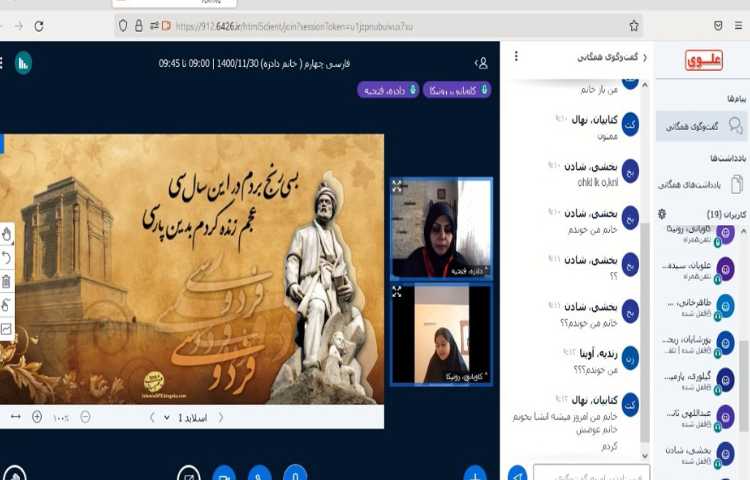Expand teacher webcam to fullscreen
Image resolution: width=750 pixels, height=480 pixels.
pyautogui.click(x=397, y=186)
